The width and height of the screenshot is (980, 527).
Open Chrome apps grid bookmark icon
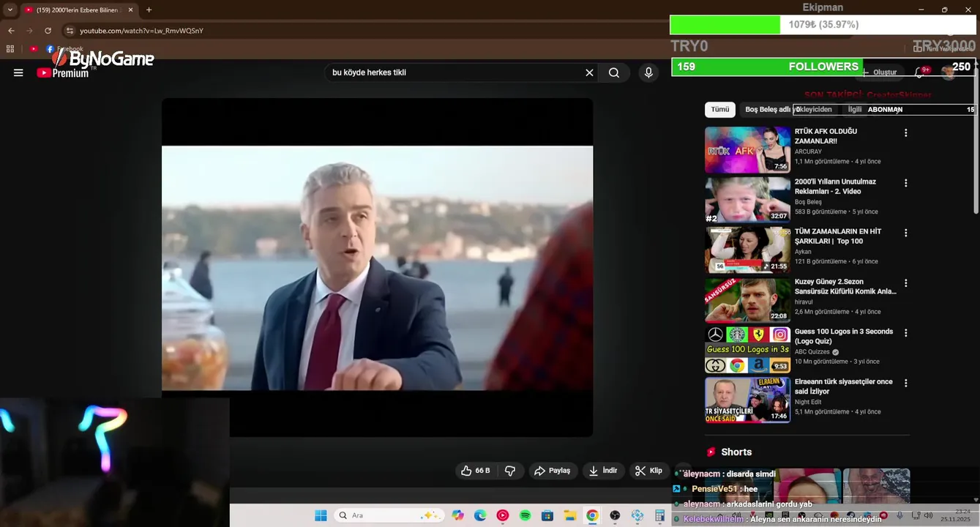(x=10, y=49)
